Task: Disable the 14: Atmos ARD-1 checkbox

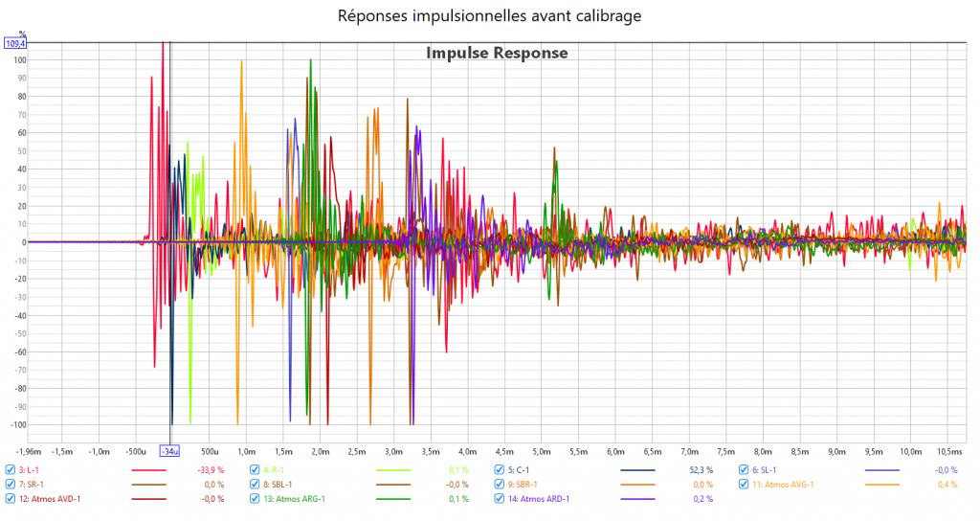Action: pos(500,499)
